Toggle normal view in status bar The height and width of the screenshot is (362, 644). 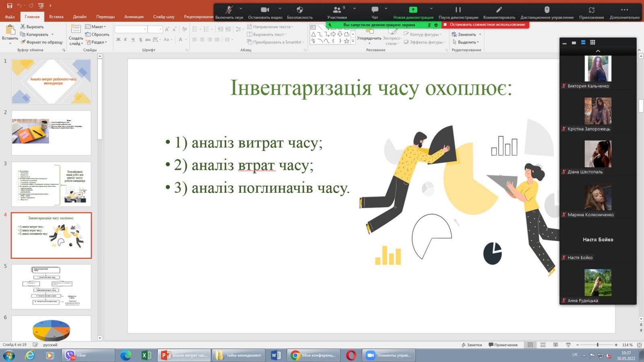click(530, 345)
